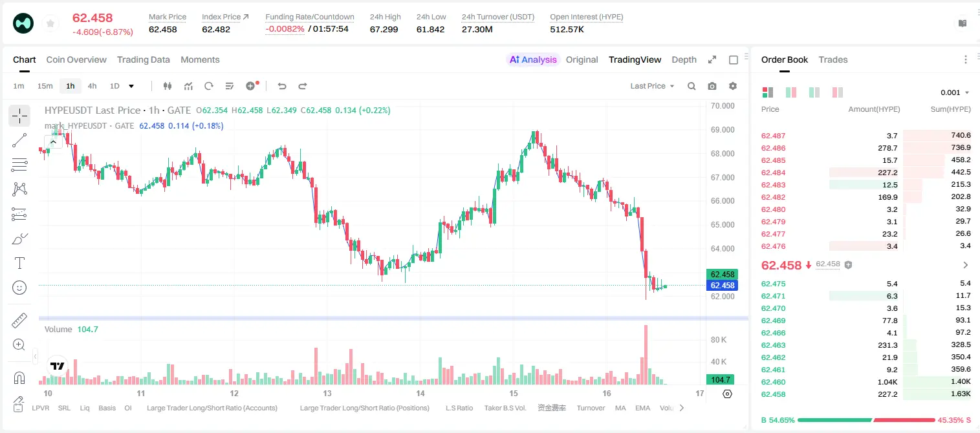Select the trend line drawing tool
This screenshot has height=433, width=980.
pos(19,140)
